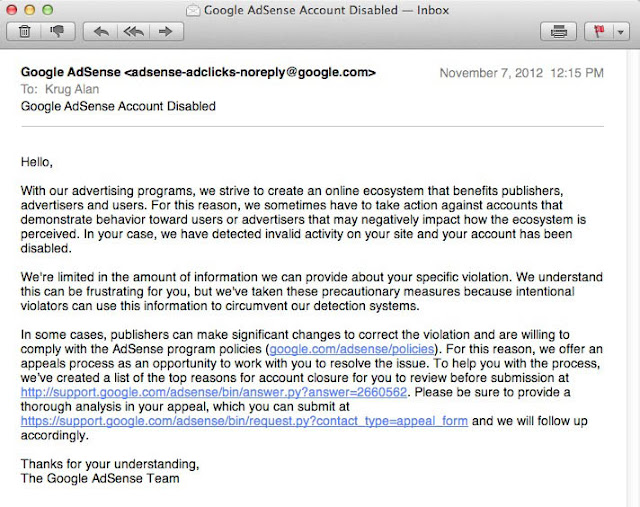Print the email message
The image size is (640, 507).
(559, 31)
